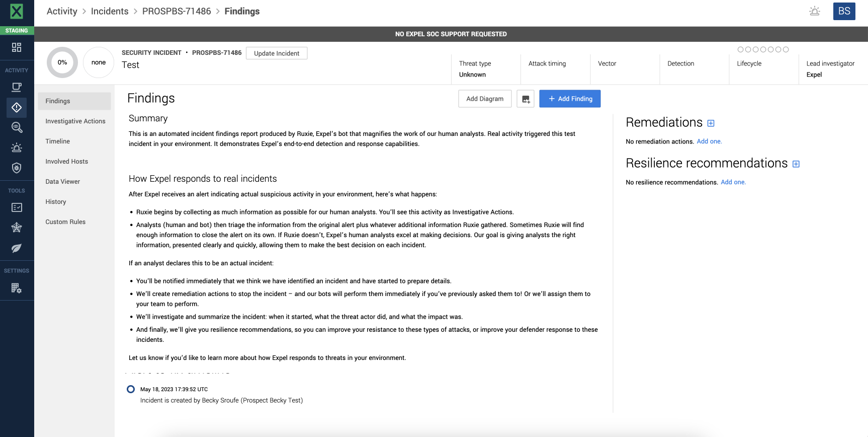This screenshot has height=437, width=868.
Task: Open the Attack timing field
Action: coord(556,69)
